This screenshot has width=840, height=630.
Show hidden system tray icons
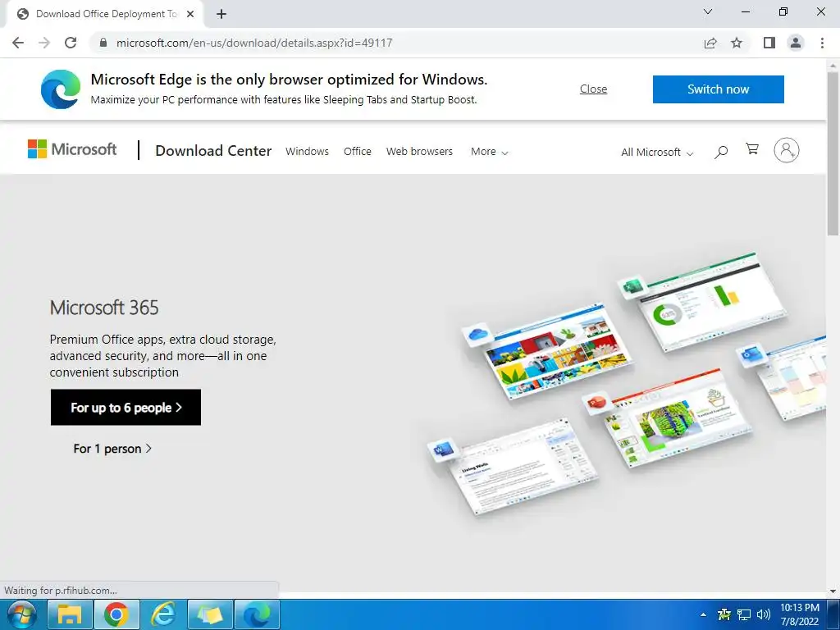[703, 614]
